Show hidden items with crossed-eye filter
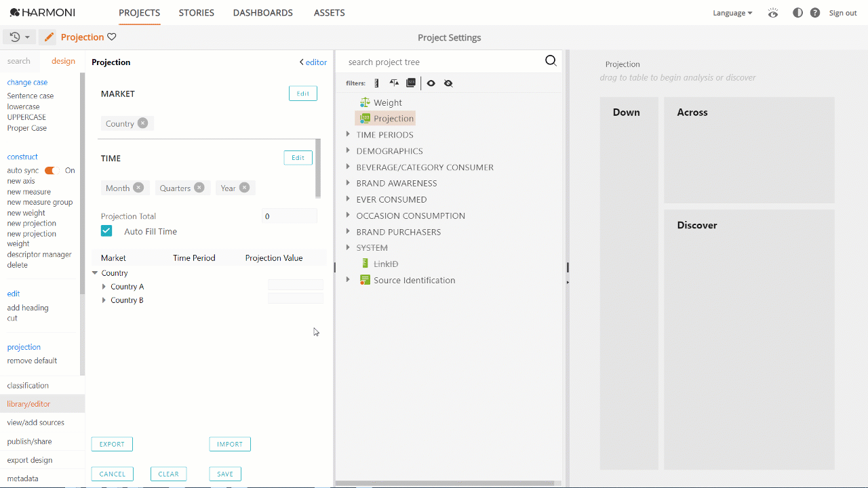This screenshot has height=488, width=868. [x=448, y=83]
